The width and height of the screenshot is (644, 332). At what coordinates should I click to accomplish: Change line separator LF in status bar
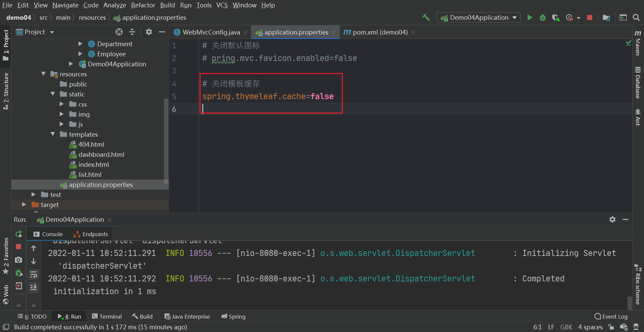pos(551,327)
